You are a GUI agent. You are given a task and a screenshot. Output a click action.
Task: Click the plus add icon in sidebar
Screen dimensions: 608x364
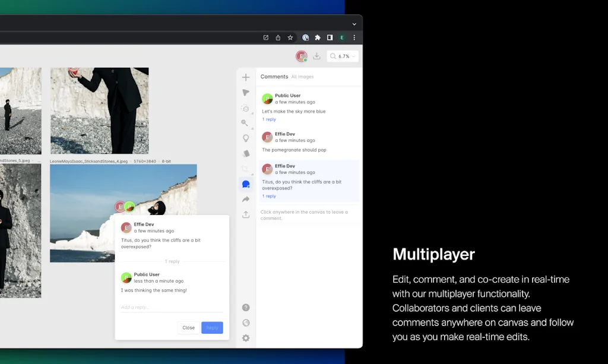[x=246, y=77]
